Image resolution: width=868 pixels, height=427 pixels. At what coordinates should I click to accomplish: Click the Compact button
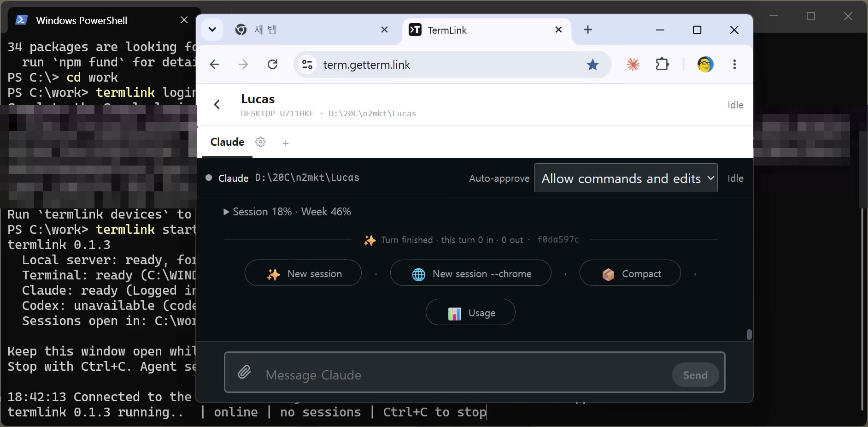(630, 273)
